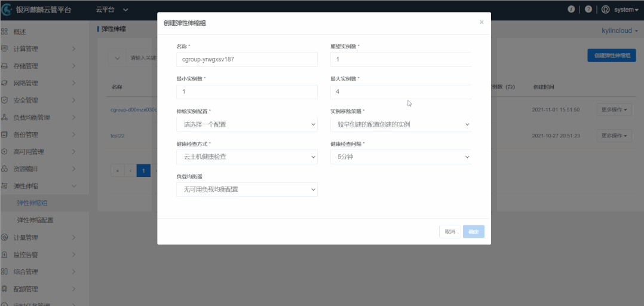Click the 名称 input field
Viewport: 644px width, 306px height.
(x=247, y=59)
